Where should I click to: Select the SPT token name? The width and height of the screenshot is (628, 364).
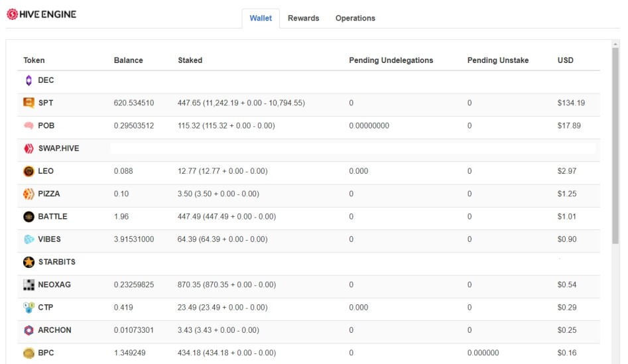tap(46, 103)
